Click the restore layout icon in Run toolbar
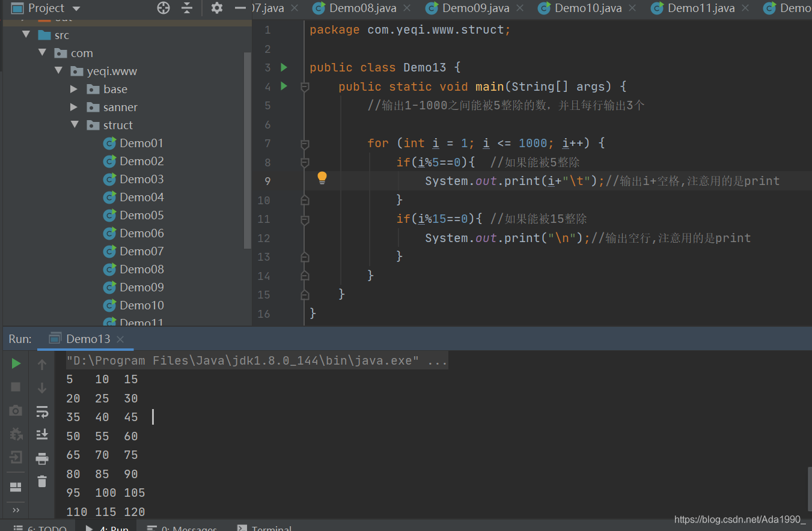The image size is (812, 531). pos(16,487)
